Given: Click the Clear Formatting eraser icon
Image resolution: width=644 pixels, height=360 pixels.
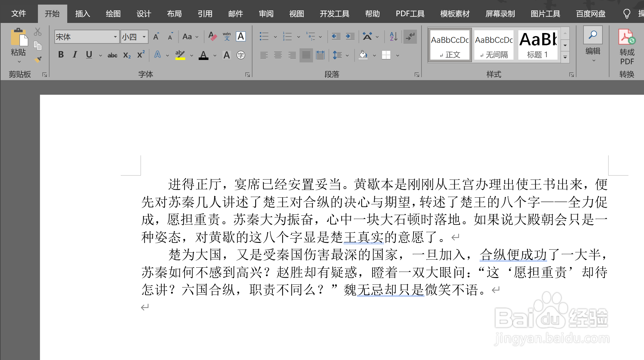Looking at the screenshot, I should (212, 37).
